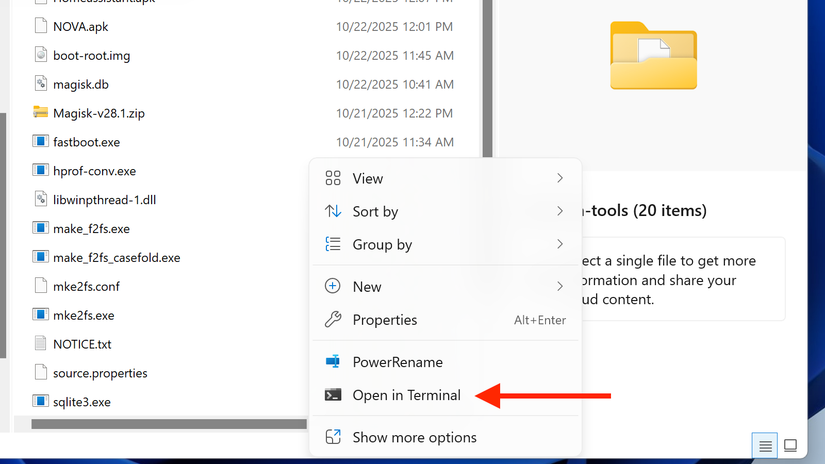Select the NOTICE.txt file name

[x=82, y=345]
